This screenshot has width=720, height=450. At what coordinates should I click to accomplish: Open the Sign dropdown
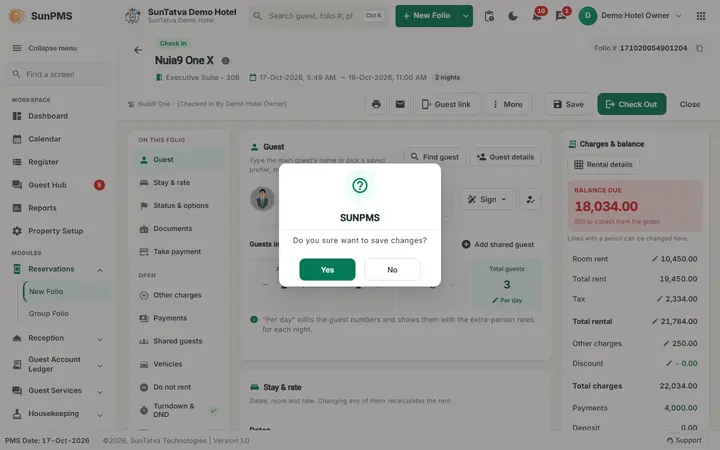[487, 199]
